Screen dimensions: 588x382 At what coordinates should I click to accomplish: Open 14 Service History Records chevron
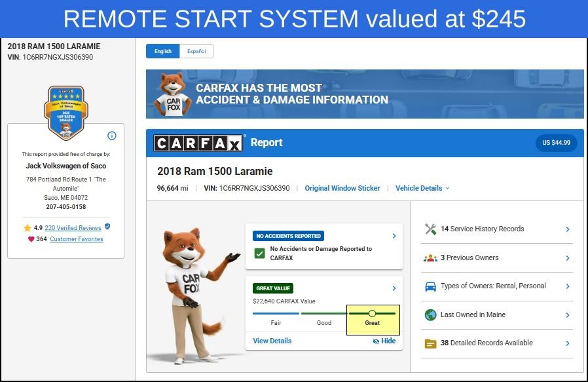pyautogui.click(x=568, y=229)
